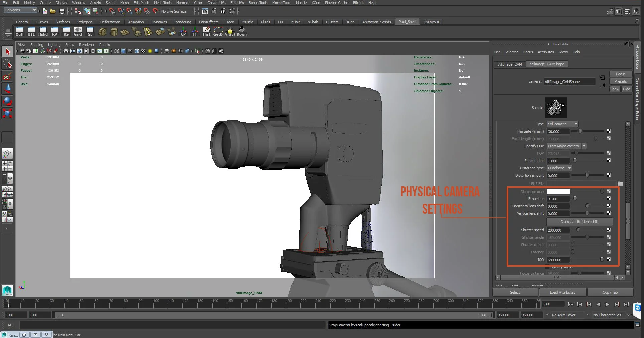Image resolution: width=644 pixels, height=338 pixels.
Task: Click the F-number map button checker icon
Action: tap(609, 199)
